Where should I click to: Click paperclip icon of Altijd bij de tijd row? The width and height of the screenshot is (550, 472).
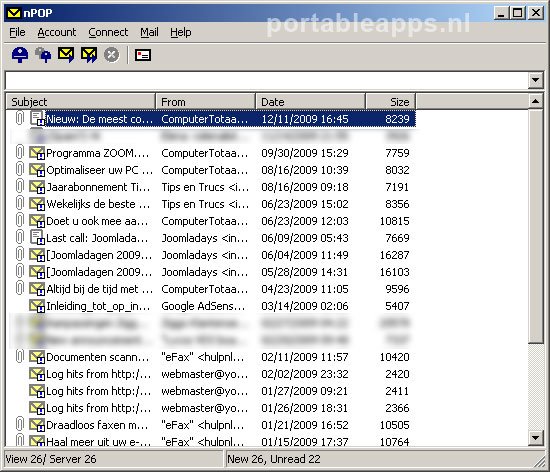(20, 288)
